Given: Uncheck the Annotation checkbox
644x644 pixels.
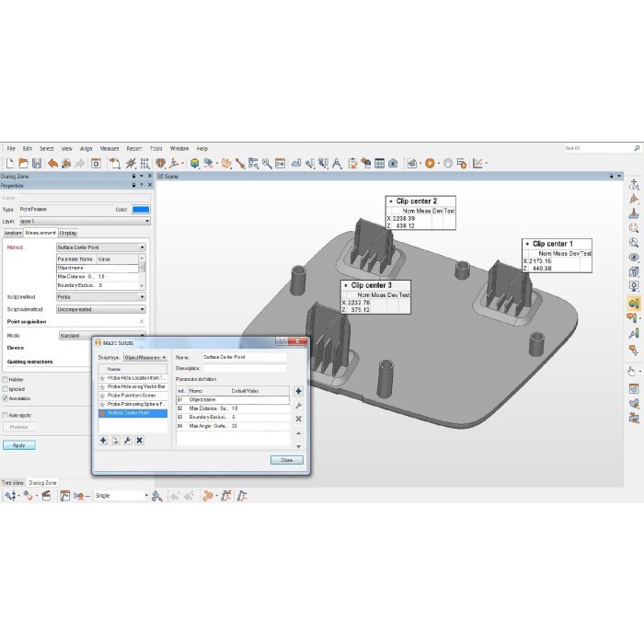Looking at the screenshot, I should pos(5,398).
